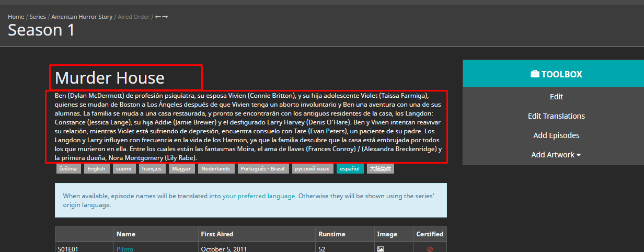The height and width of the screenshot is (252, 644).
Task: Switch overview language to suomi
Action: [124, 169]
